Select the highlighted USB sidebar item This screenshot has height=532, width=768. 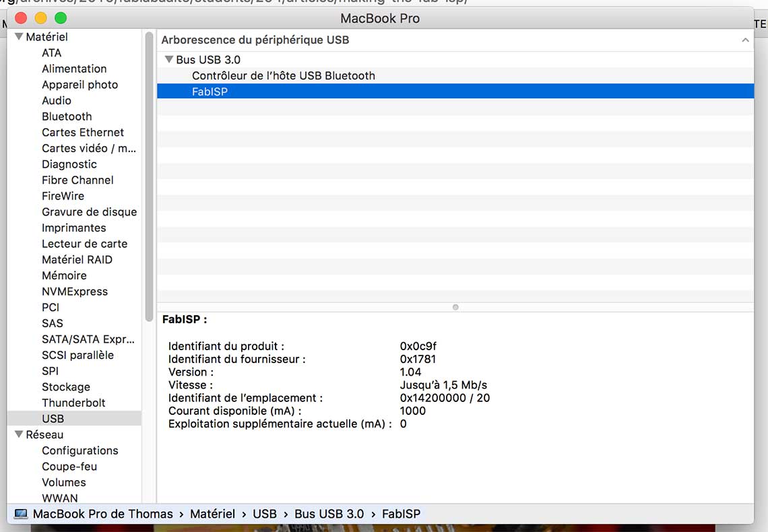74,419
